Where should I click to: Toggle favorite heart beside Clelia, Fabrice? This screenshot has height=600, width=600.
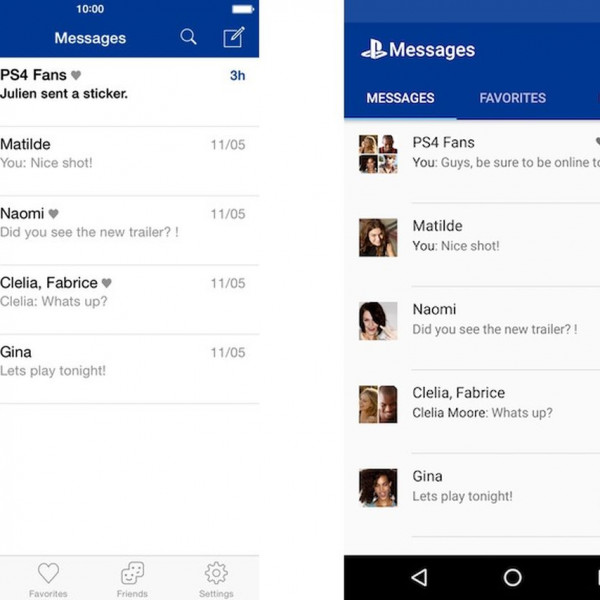(106, 283)
